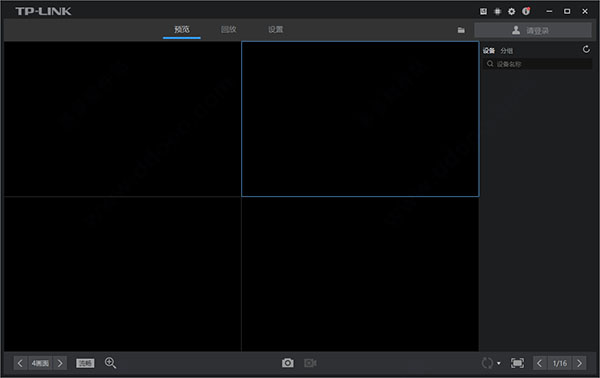Open the 回放 playback tab
This screenshot has height=378, width=600.
coord(229,29)
